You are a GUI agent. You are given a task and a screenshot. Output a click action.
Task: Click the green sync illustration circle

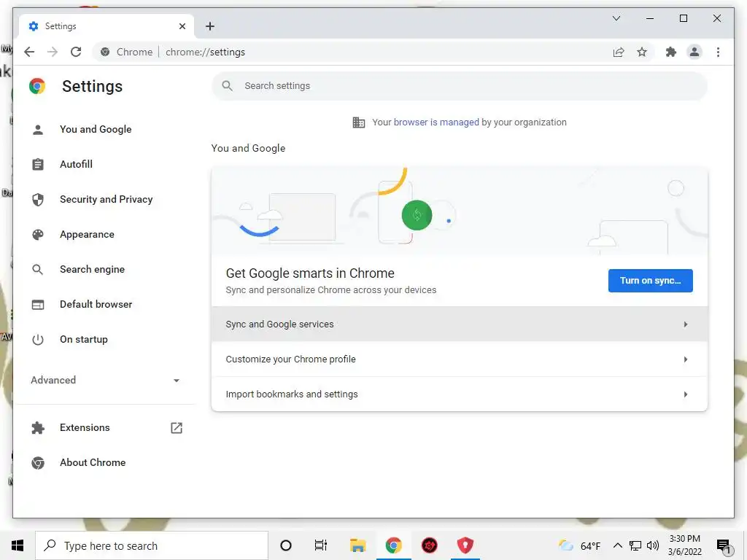tap(417, 215)
